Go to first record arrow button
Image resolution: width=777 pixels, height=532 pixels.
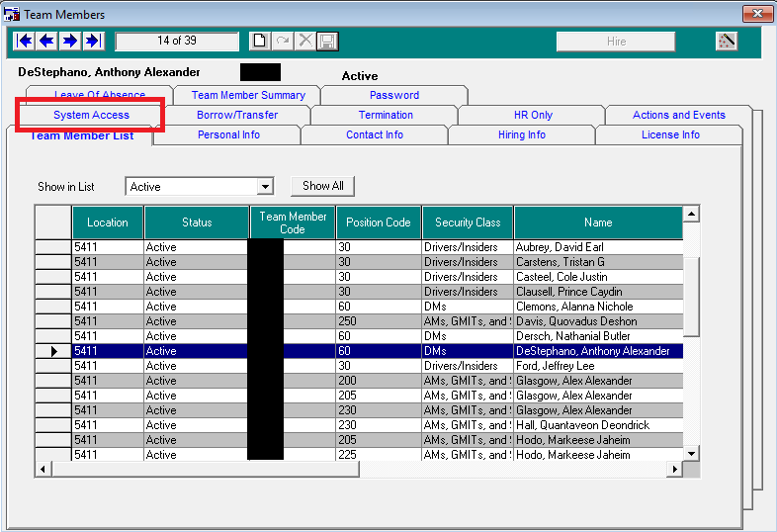(25, 42)
